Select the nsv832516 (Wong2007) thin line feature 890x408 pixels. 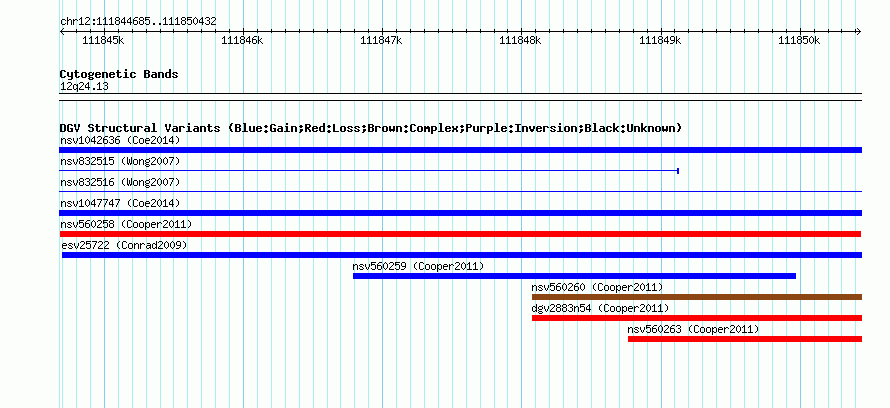tap(460, 192)
